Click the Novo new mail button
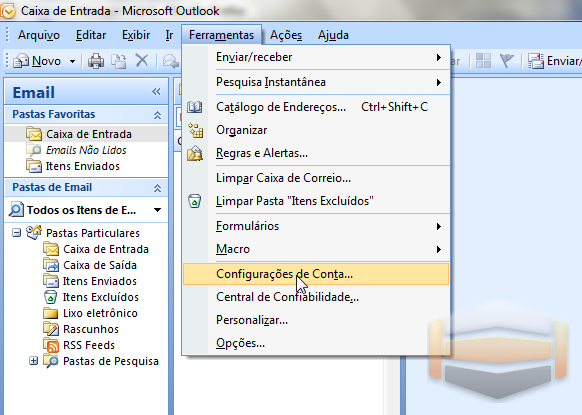Image resolution: width=582 pixels, height=415 pixels. pyautogui.click(x=37, y=61)
